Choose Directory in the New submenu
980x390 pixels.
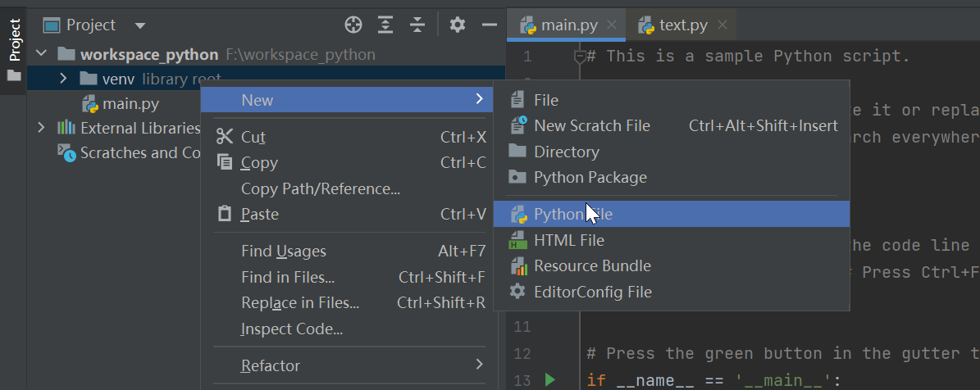[566, 152]
